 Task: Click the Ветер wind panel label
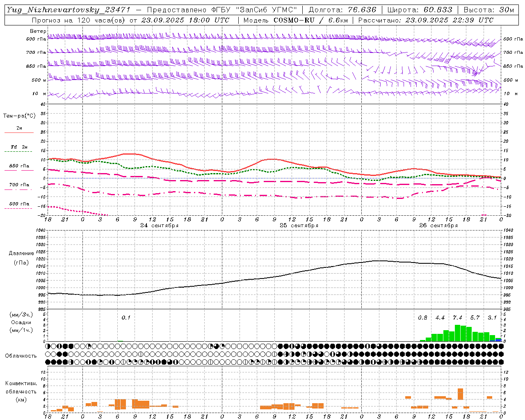point(38,31)
